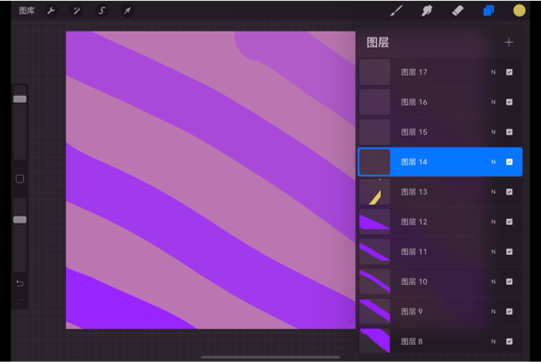Open the yellow active color swatch
The height and width of the screenshot is (362, 541).
click(x=519, y=11)
